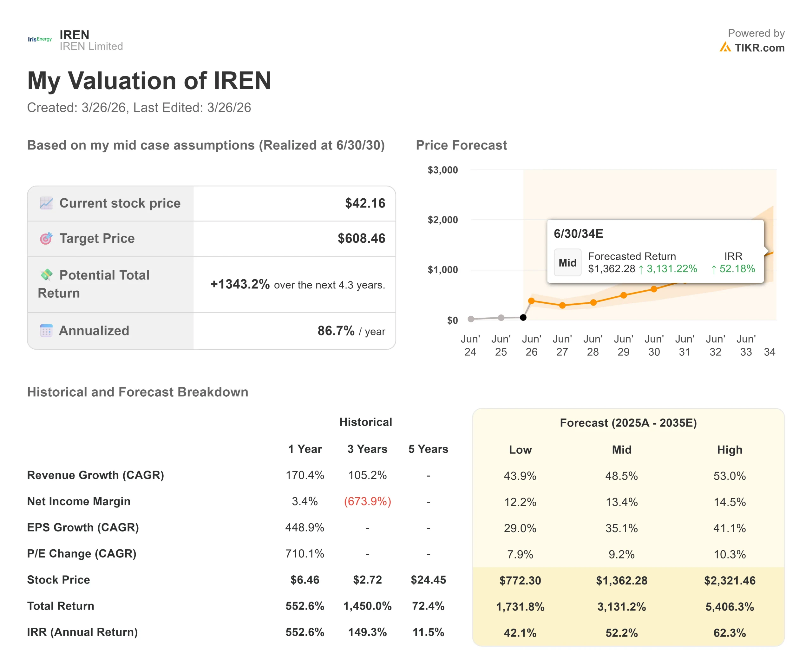This screenshot has height=667, width=812.
Task: Click the gray Jun '24 historical point
Action: point(471,319)
